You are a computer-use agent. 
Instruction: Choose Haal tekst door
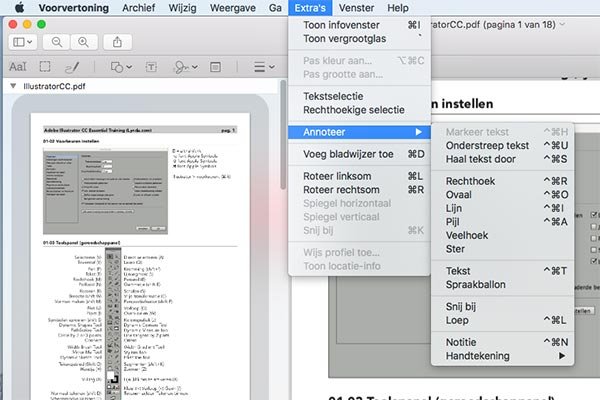click(x=502, y=159)
